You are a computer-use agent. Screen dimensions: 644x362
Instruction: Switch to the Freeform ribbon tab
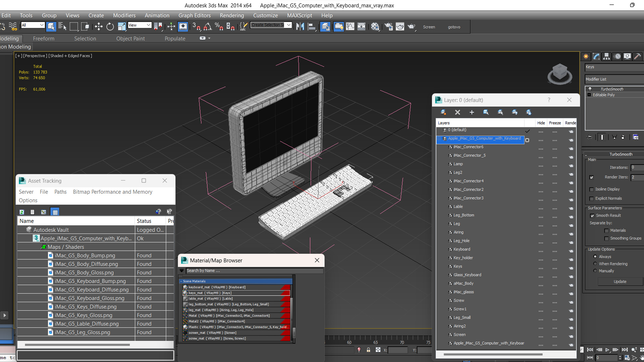(44, 39)
